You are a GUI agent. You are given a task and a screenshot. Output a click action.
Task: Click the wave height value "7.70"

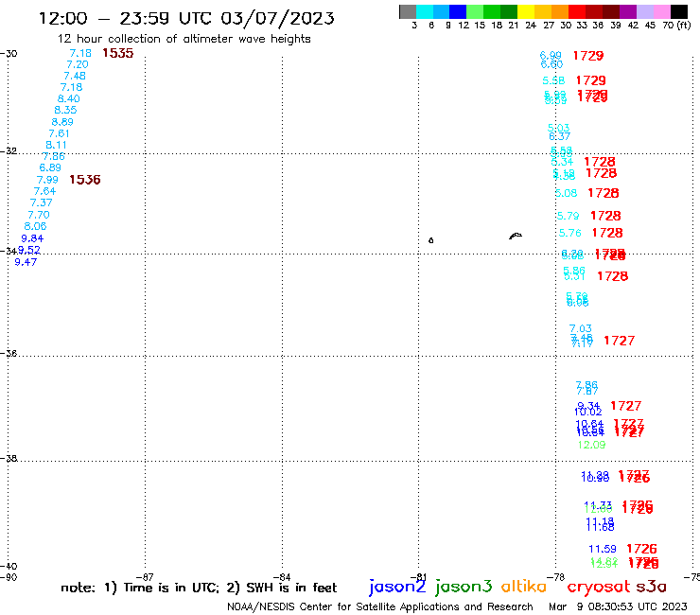(39, 215)
